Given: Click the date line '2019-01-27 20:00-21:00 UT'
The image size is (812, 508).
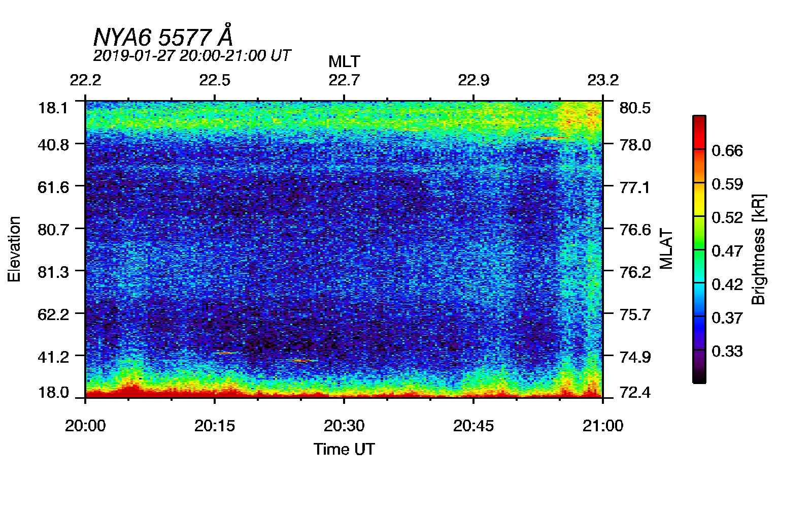Looking at the screenshot, I should (x=192, y=55).
